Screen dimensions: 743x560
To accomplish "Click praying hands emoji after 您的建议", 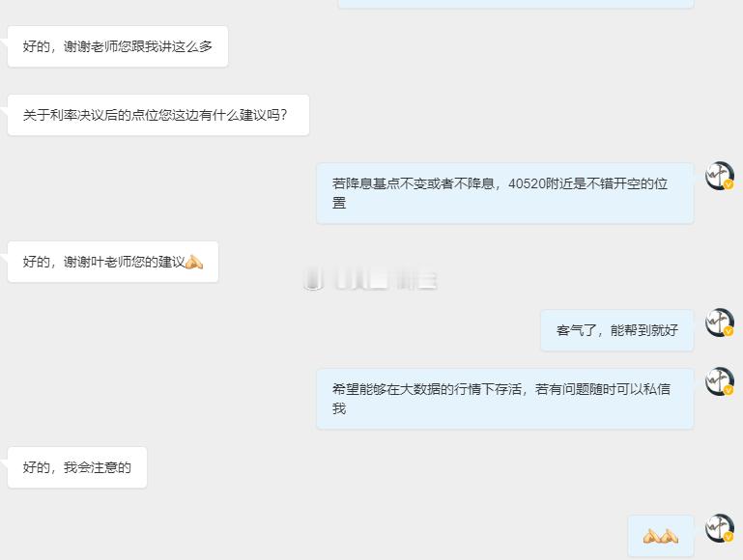I will [194, 262].
